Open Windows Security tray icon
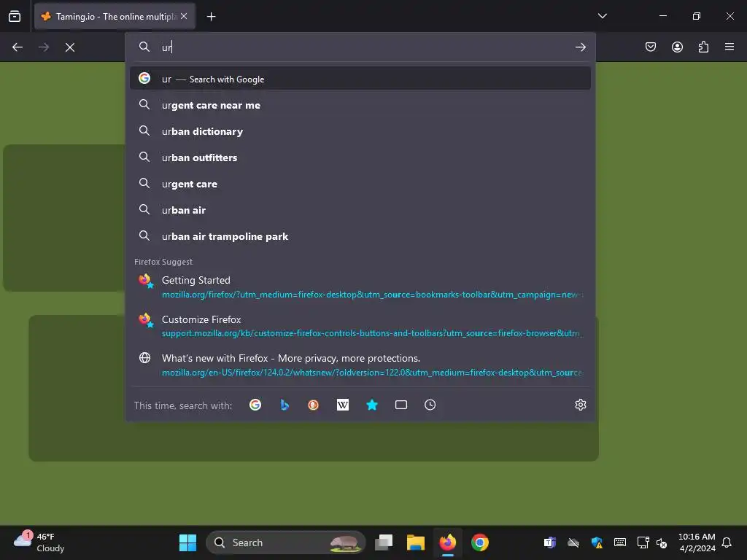Screen dimensions: 747x560 pyautogui.click(x=597, y=542)
